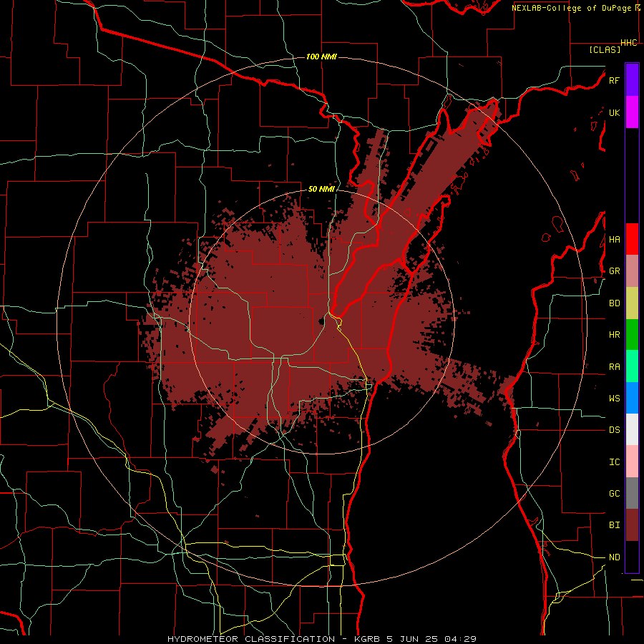
Task: Click the [CLAS] units label
Action: coord(605,49)
